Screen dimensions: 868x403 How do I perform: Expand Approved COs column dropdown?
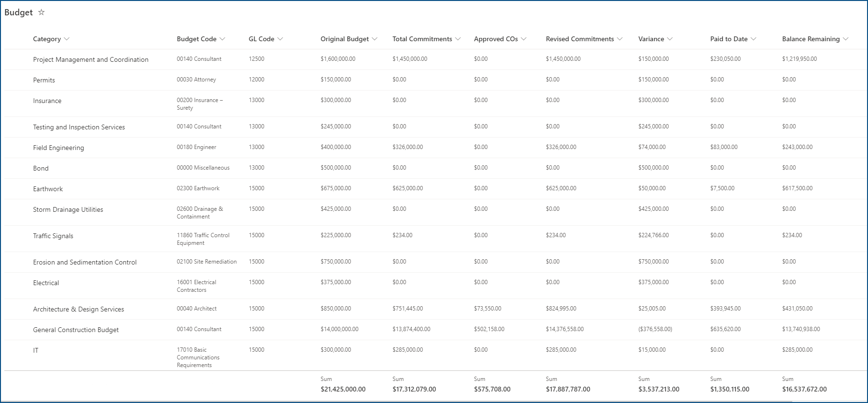pos(524,39)
